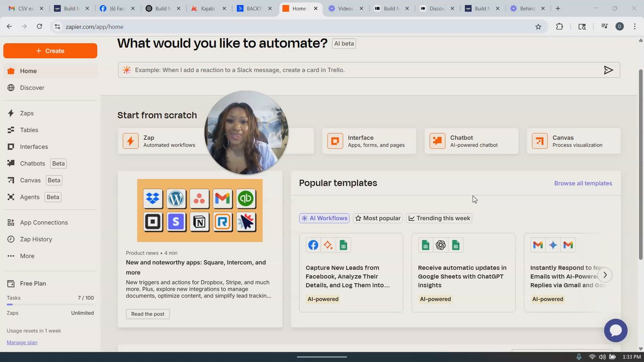This screenshot has width=644, height=362.
Task: Open the chat support bubble
Action: click(616, 330)
